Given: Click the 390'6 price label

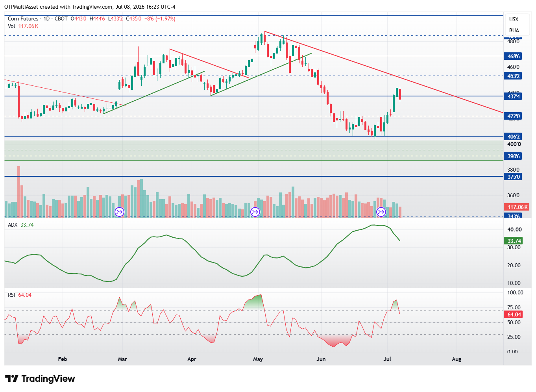Looking at the screenshot, I should coord(513,156).
